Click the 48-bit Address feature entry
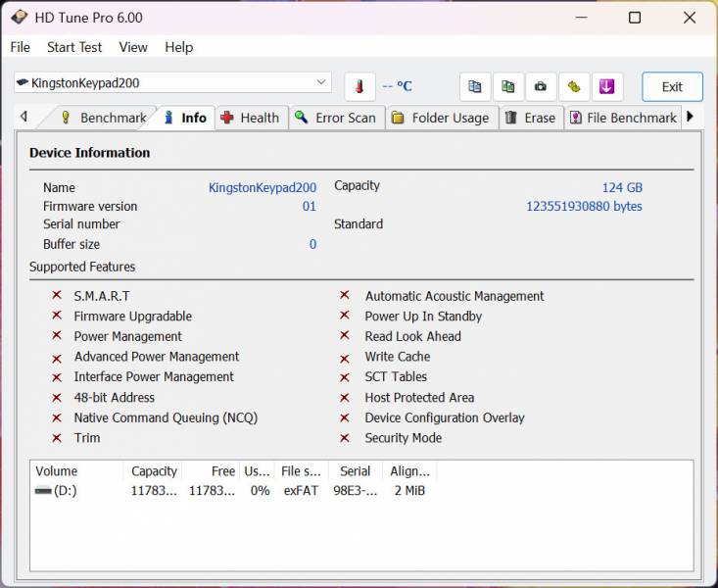 (114, 397)
